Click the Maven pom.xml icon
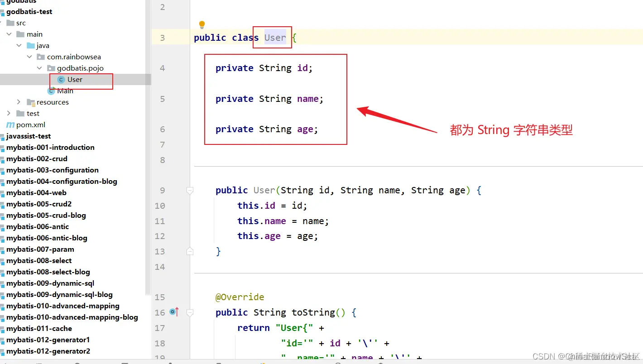The height and width of the screenshot is (364, 643). (x=10, y=125)
